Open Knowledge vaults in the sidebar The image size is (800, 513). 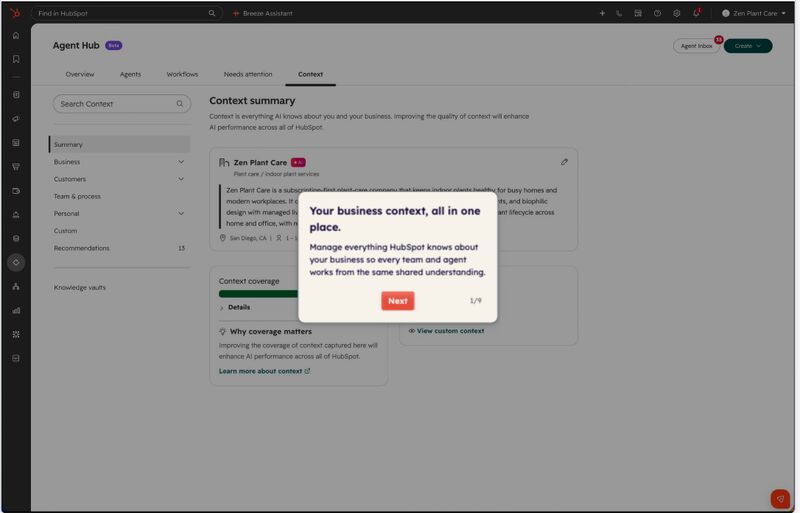pos(80,287)
